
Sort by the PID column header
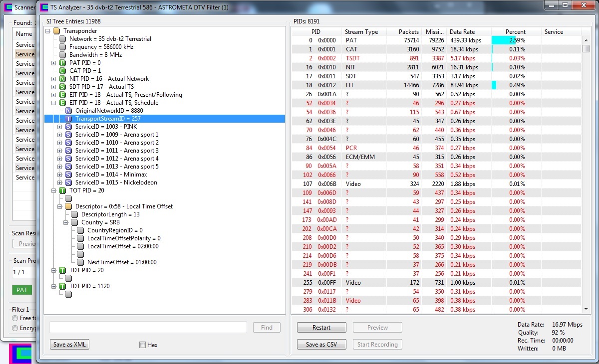pos(316,31)
